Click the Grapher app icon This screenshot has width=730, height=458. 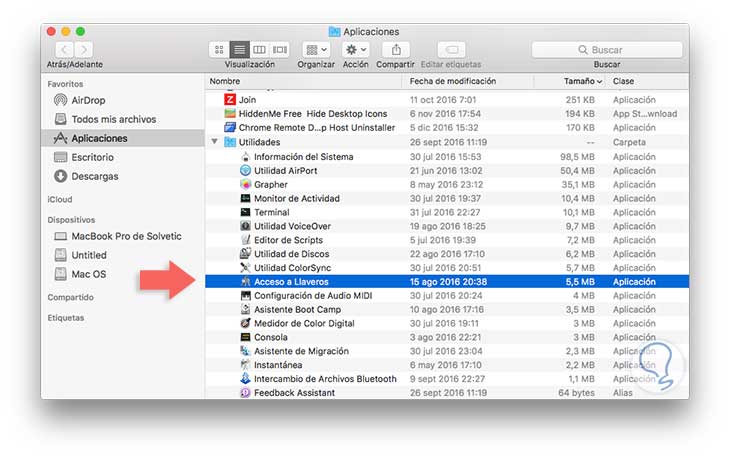tap(245, 184)
